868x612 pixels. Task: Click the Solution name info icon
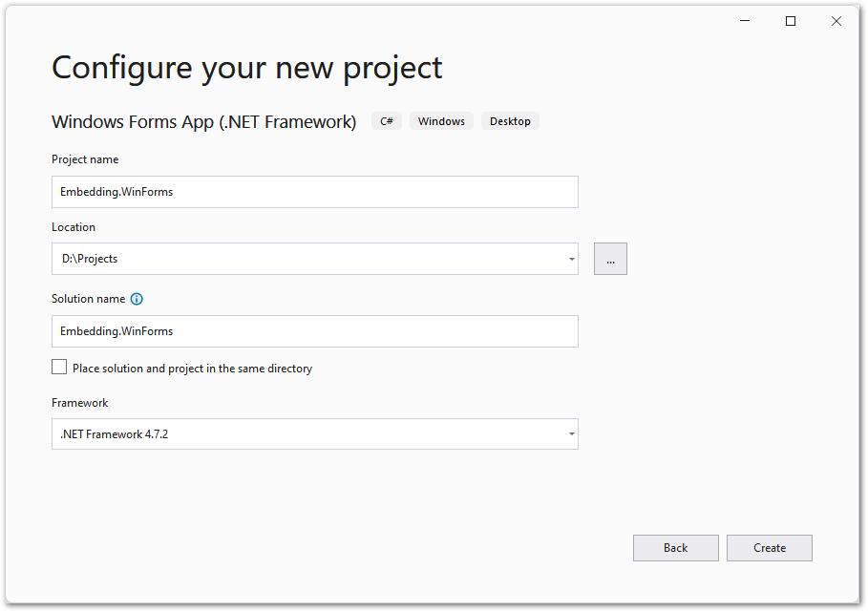coord(137,299)
